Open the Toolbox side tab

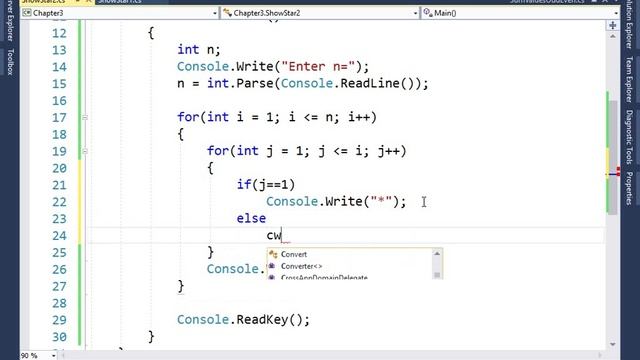point(10,62)
